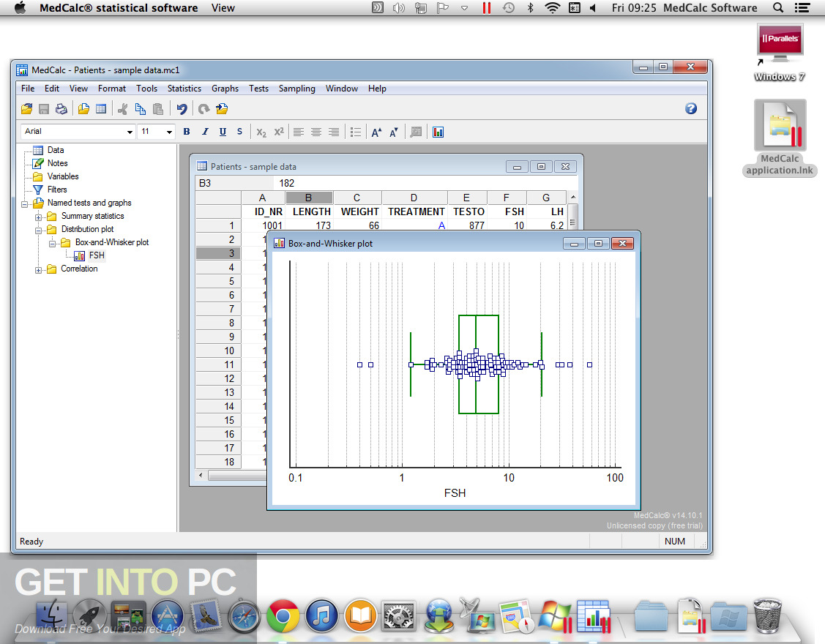Click the cell value field showing 182
The width and height of the screenshot is (825, 644).
425,183
